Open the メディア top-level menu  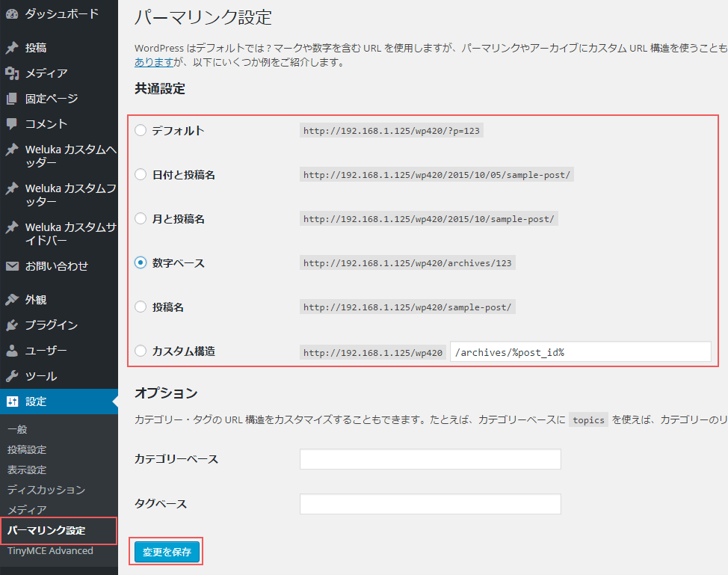(59, 73)
